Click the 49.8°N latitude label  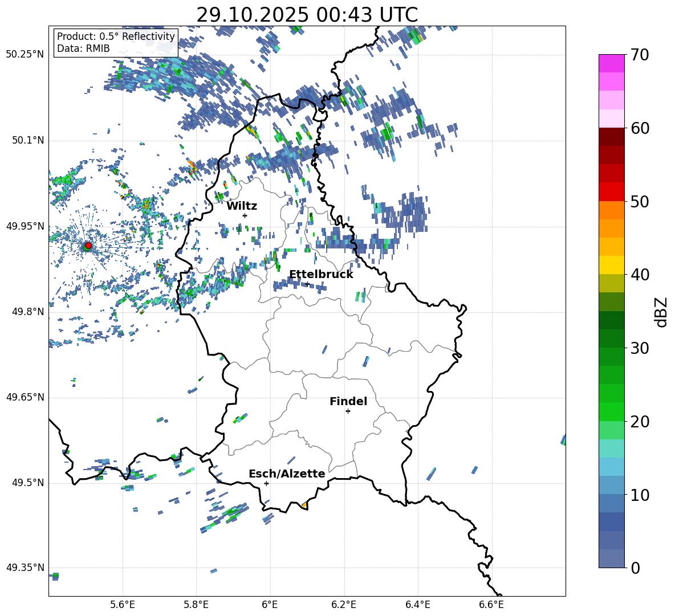pos(28,312)
